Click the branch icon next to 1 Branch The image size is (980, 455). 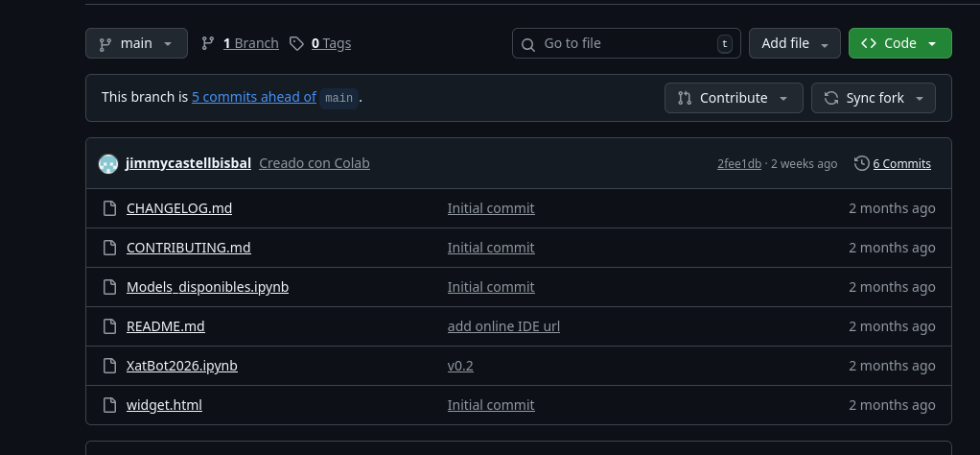click(x=208, y=43)
